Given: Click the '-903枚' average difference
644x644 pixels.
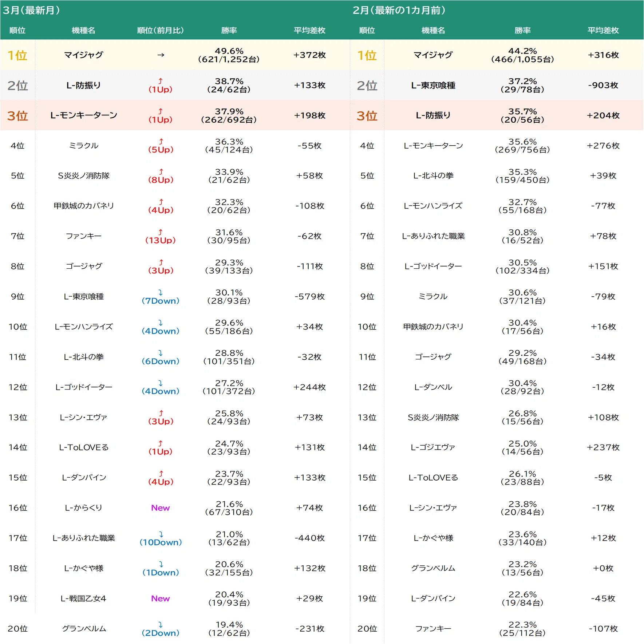Looking at the screenshot, I should (603, 85).
